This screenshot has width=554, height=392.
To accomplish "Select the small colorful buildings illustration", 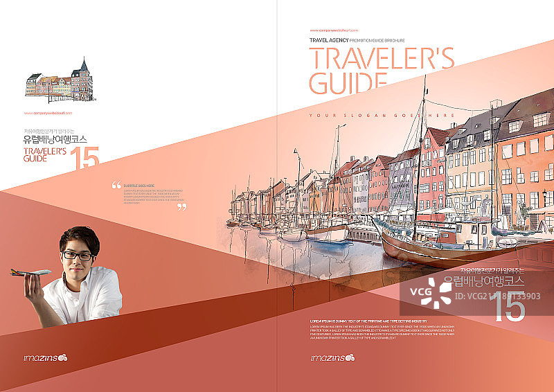I will click(59, 80).
